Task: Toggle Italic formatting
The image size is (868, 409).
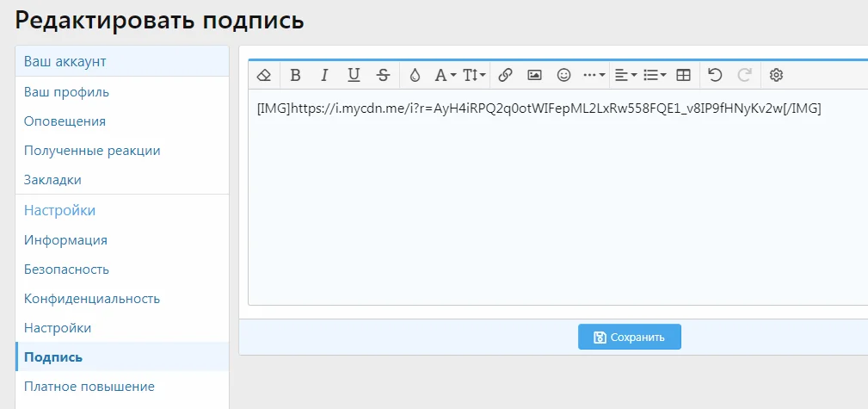Action: tap(325, 75)
